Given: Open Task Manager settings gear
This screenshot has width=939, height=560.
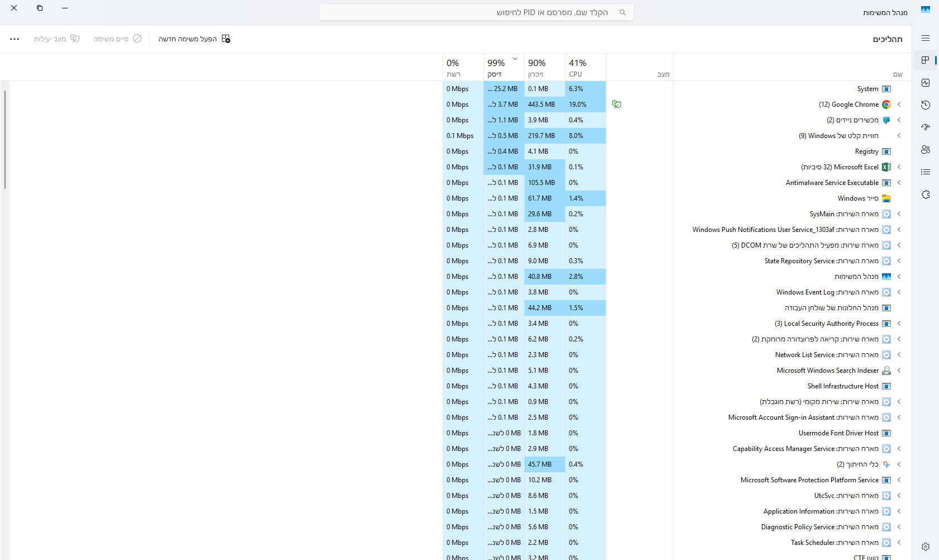Looking at the screenshot, I should coord(926,547).
